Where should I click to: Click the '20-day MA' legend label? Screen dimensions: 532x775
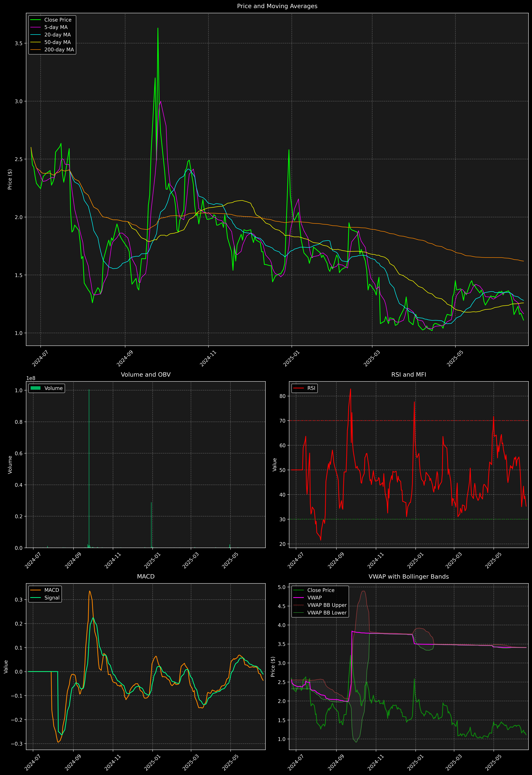pyautogui.click(x=57, y=35)
